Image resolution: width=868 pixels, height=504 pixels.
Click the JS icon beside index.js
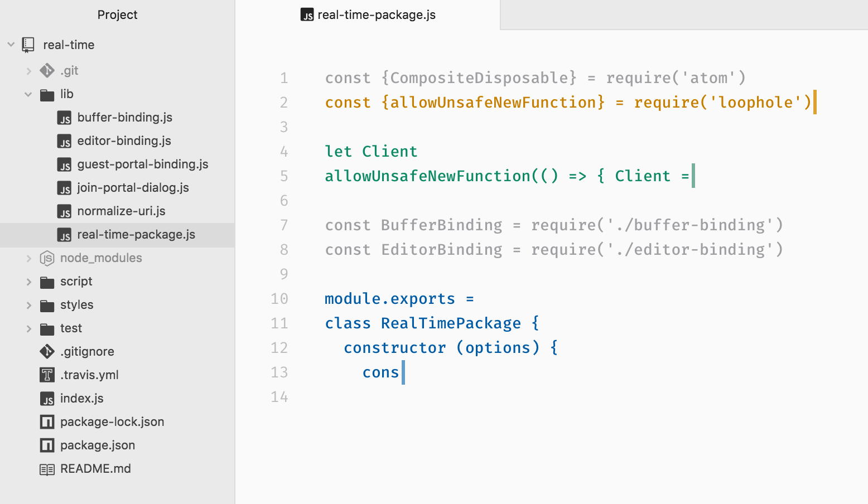[47, 399]
